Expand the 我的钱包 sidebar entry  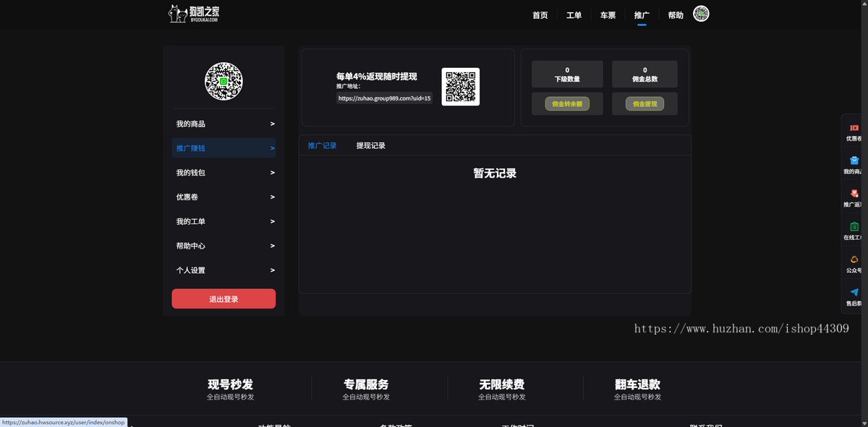click(x=224, y=172)
